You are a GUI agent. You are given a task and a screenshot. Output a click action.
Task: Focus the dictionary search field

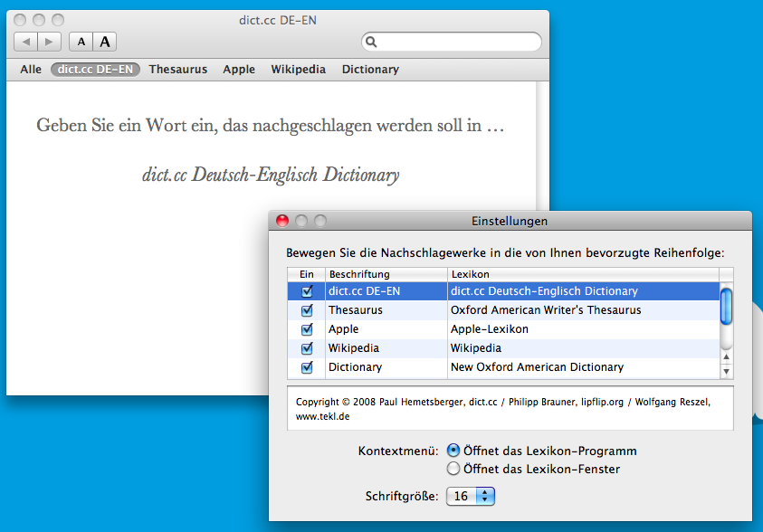pos(452,42)
